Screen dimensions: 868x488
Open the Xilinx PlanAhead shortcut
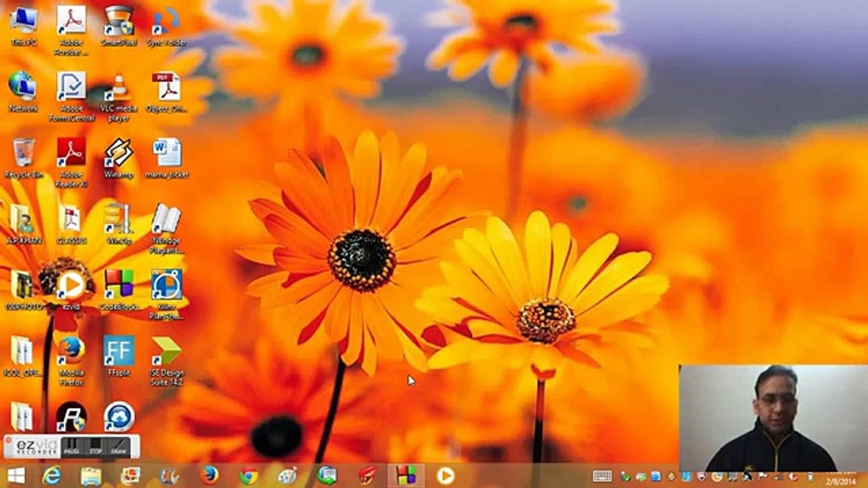166,293
